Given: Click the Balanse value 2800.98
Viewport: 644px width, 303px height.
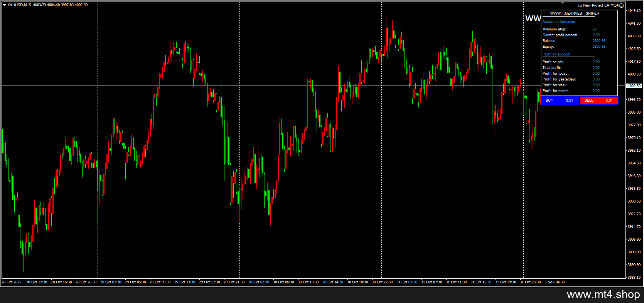Looking at the screenshot, I should point(599,41).
